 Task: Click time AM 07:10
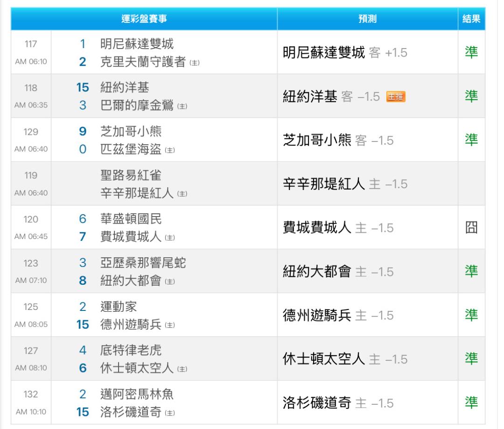pos(31,281)
